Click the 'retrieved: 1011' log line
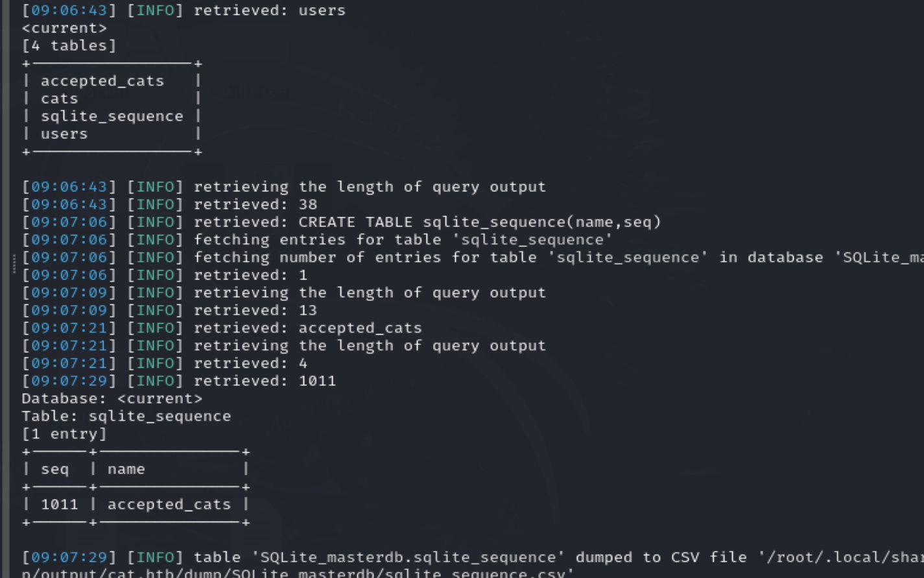The height and width of the screenshot is (578, 924). (265, 381)
